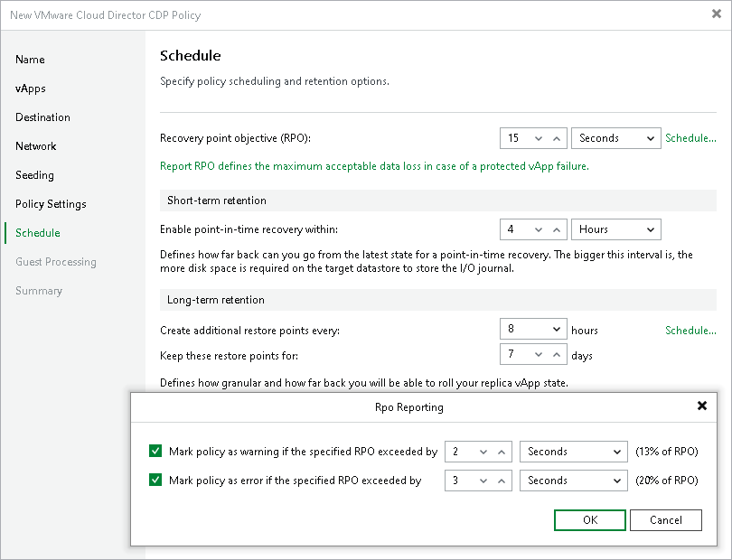Open warning threshold Seconds dropdown
Viewport: 732px width, 560px height.
tap(573, 452)
